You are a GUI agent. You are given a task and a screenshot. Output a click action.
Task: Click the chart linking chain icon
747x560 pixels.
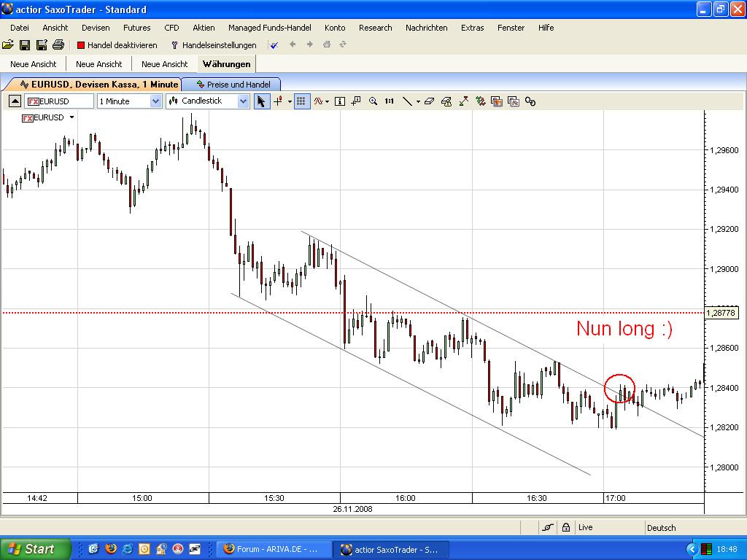point(530,101)
